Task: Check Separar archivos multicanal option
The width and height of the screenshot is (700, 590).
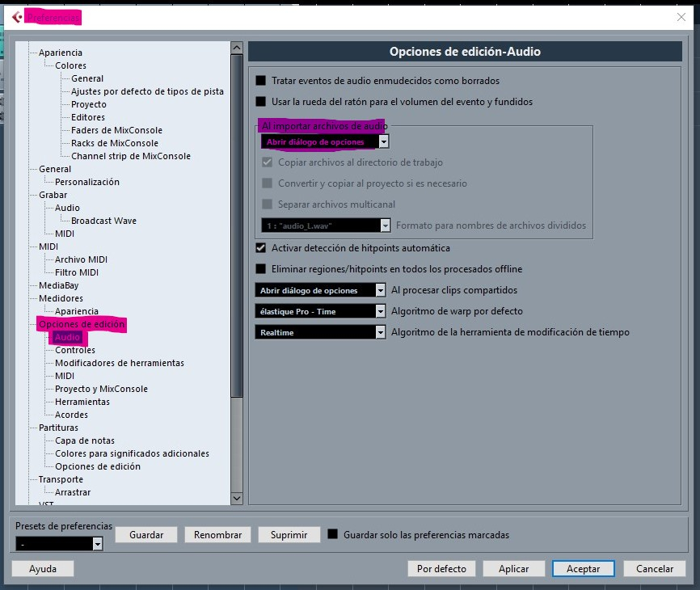Action: pos(267,204)
